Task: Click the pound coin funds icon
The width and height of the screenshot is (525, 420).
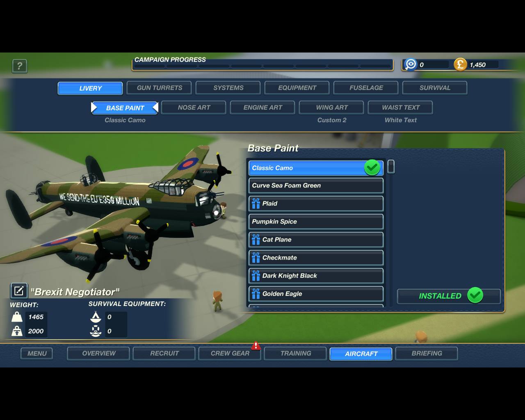Action: [x=460, y=64]
